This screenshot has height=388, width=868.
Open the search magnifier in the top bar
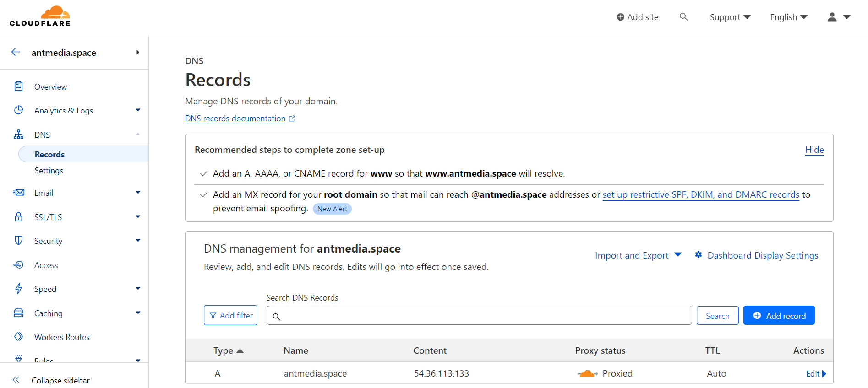[684, 17]
